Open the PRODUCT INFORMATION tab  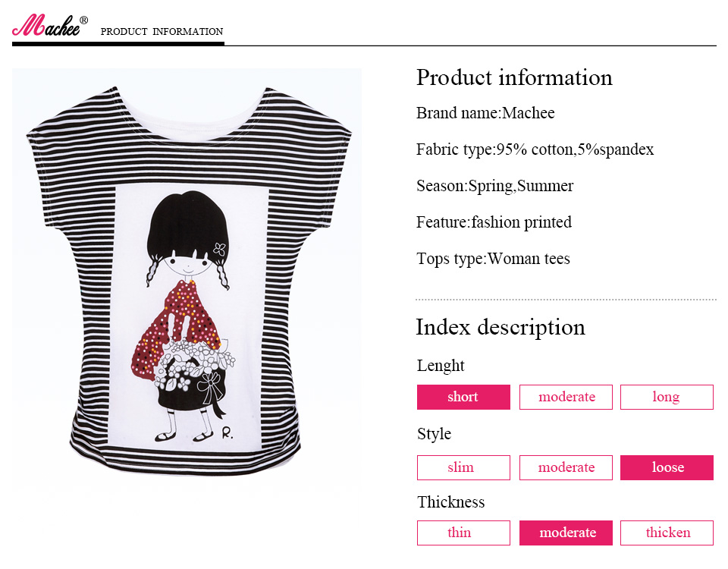click(162, 32)
